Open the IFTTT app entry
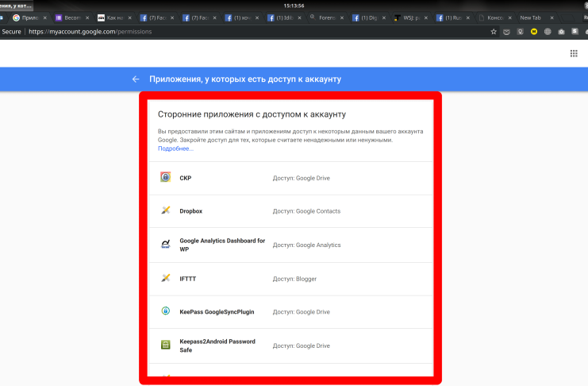The height and width of the screenshot is (386, 588). click(x=290, y=279)
